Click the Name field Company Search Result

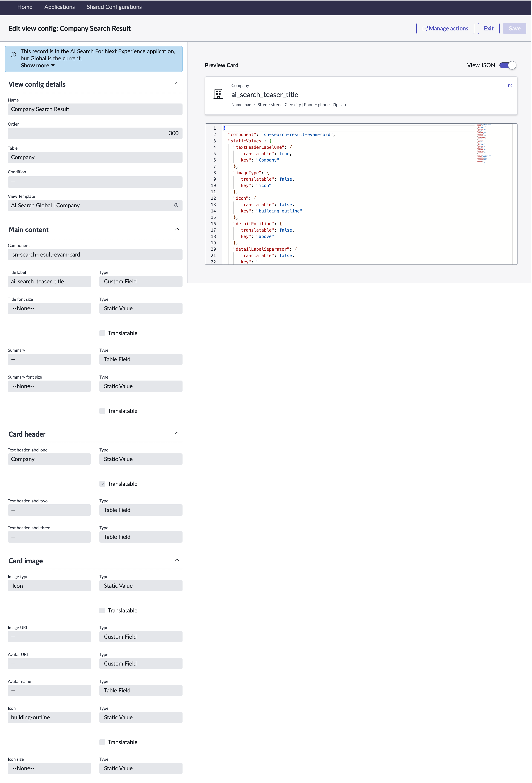95,109
